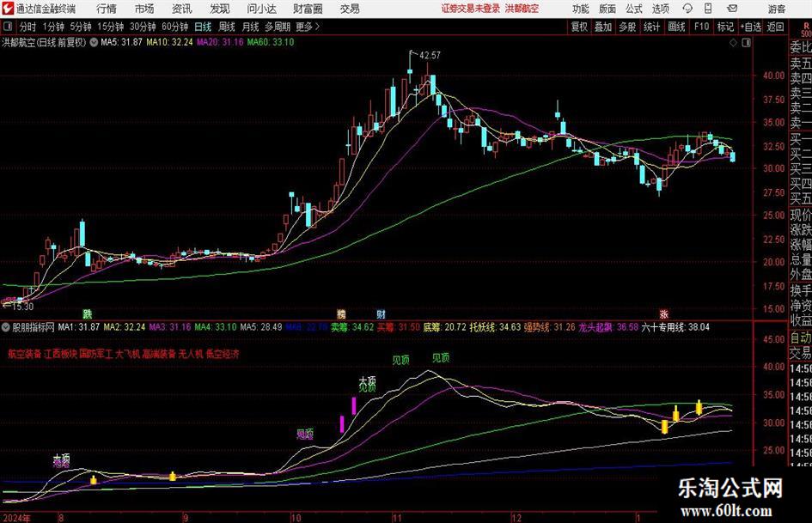812x523 pixels.
Task: Open the 版面 menu
Action: (x=607, y=9)
